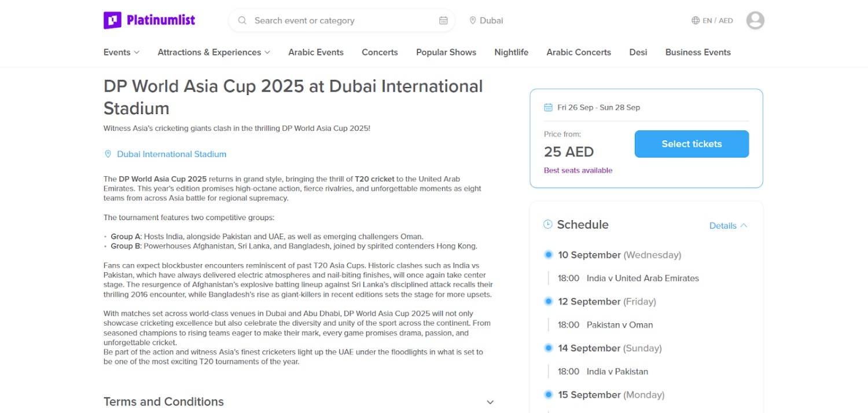Open the EN / AED language selector
Screen dimensions: 868x413
click(712, 20)
